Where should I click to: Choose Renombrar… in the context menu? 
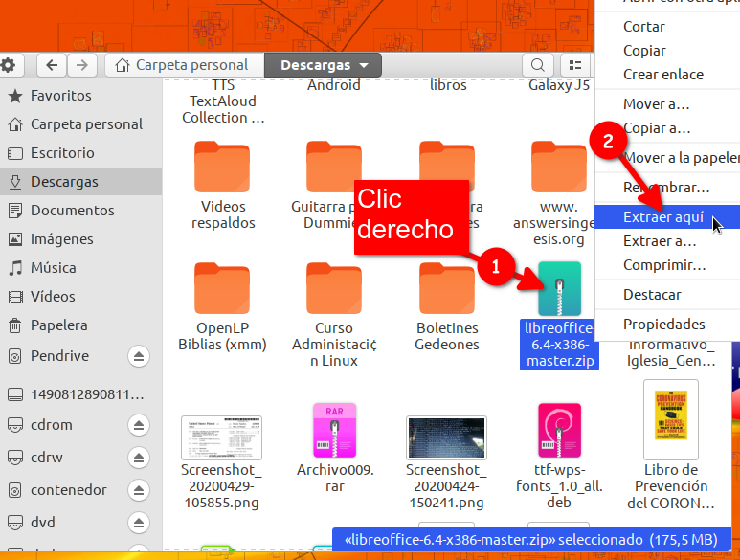[667, 188]
